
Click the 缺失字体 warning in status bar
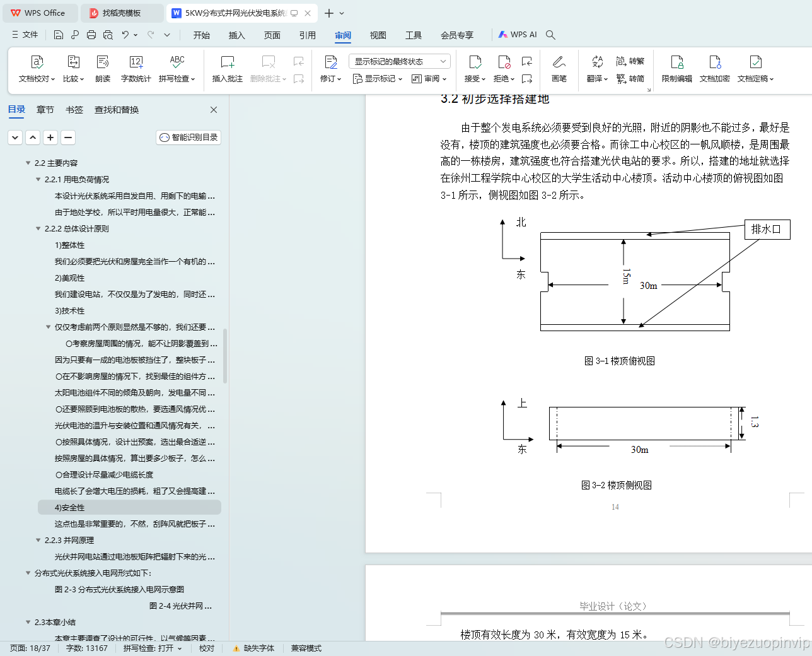click(x=253, y=648)
